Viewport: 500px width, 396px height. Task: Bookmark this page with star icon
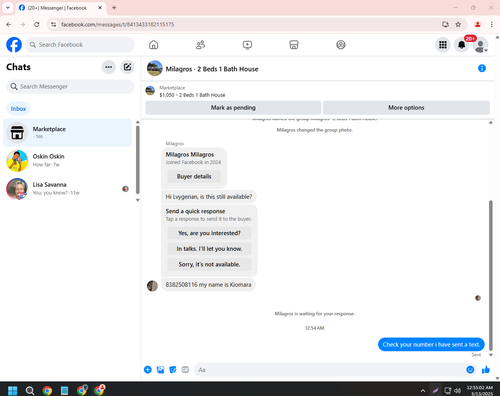click(458, 24)
